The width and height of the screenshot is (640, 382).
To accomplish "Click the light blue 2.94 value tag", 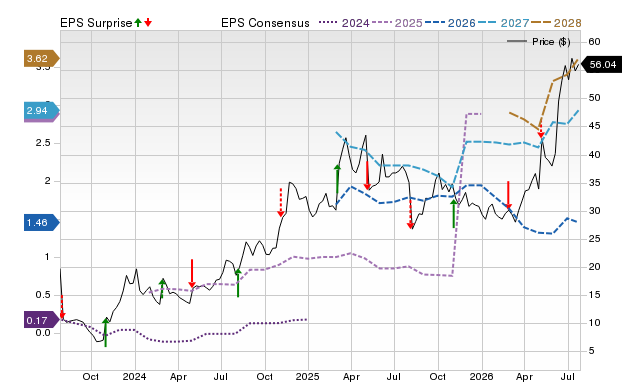I will [41, 111].
